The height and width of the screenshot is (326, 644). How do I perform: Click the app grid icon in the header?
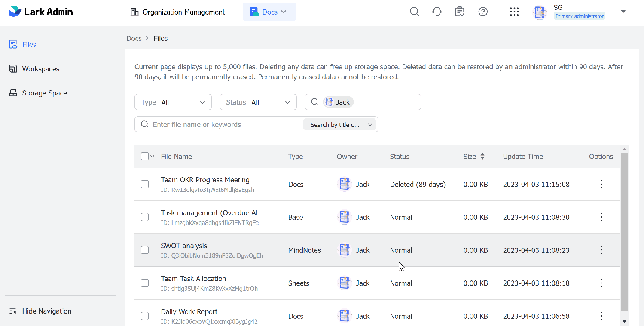[x=514, y=12]
